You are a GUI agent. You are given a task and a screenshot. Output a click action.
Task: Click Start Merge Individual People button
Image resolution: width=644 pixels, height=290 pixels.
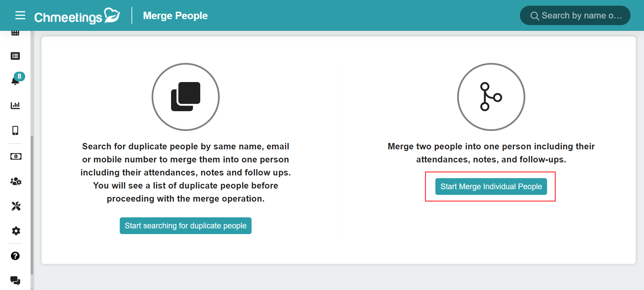click(x=491, y=187)
